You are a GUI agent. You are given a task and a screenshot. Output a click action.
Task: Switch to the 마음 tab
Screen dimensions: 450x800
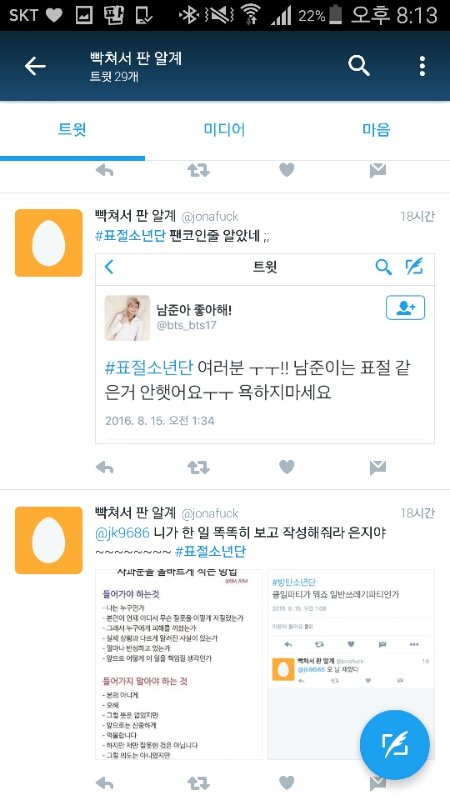(376, 130)
